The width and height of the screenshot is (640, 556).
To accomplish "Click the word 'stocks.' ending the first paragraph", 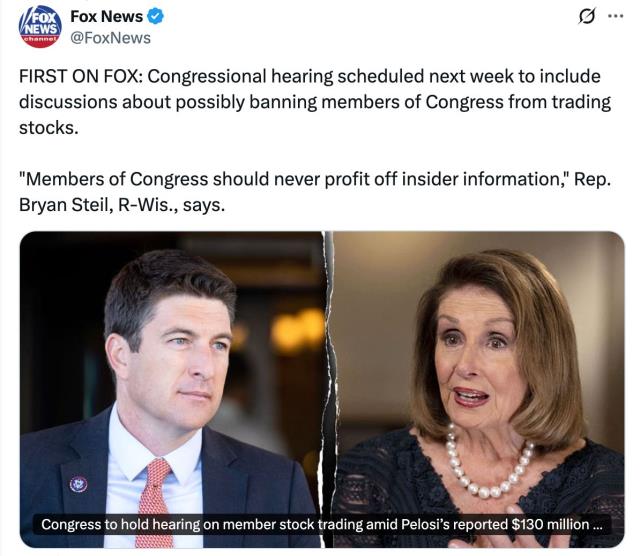I will (49, 128).
